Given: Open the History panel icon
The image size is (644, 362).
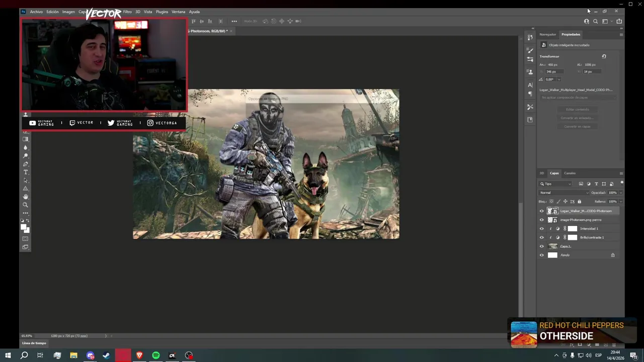Looking at the screenshot, I should coord(530,38).
